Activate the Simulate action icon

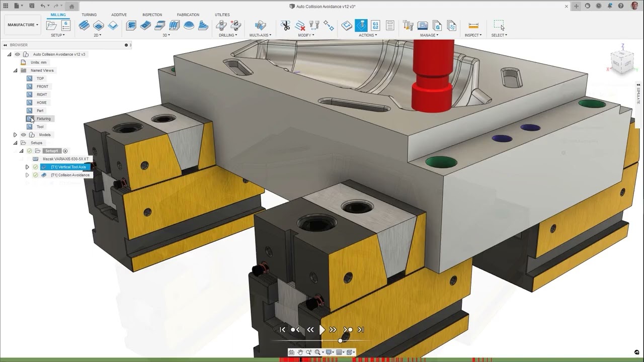coord(361,25)
